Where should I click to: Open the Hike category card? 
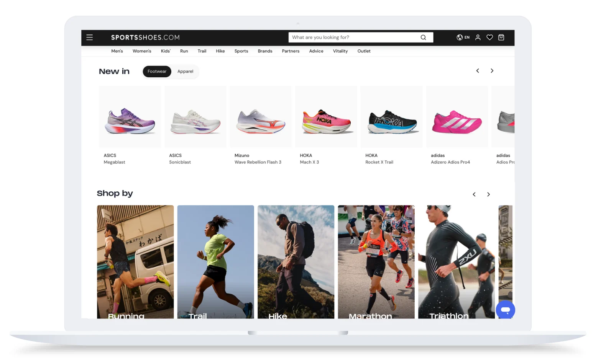coord(296,262)
